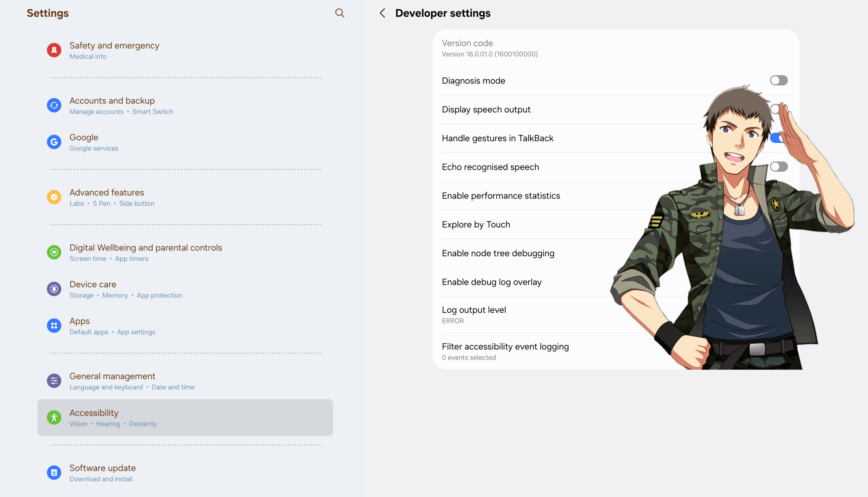Image resolution: width=868 pixels, height=497 pixels.
Task: Toggle Echo recognised speech switch
Action: point(779,167)
